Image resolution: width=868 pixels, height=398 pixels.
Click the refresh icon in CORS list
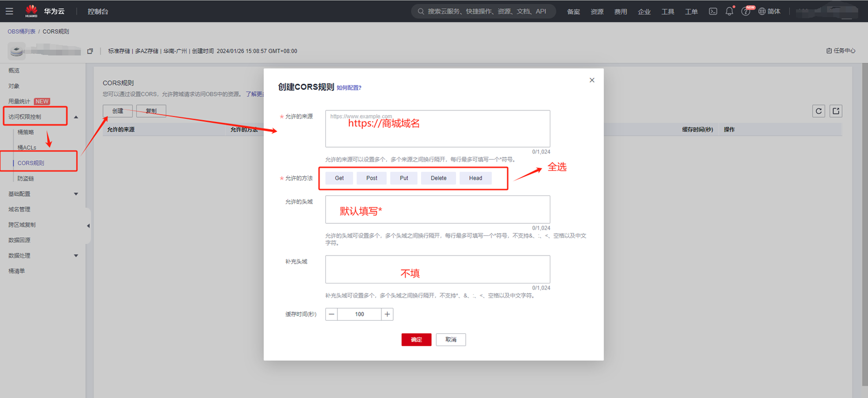[818, 111]
